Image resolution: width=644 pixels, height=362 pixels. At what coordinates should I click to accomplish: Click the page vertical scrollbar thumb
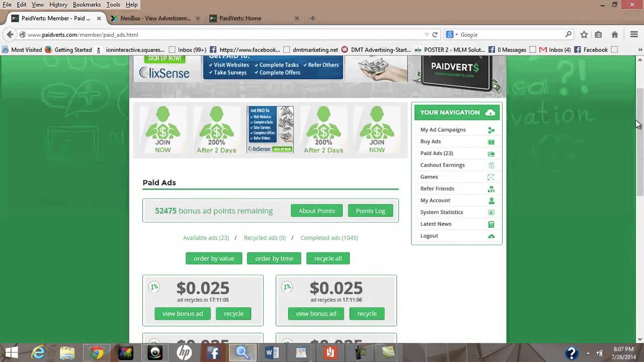pyautogui.click(x=639, y=142)
